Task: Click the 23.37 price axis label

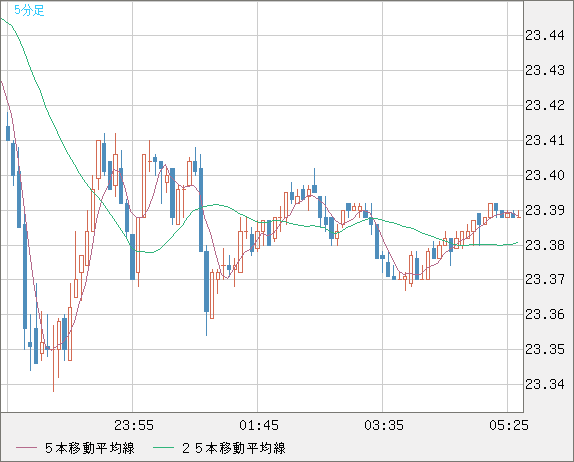Action: coord(545,279)
